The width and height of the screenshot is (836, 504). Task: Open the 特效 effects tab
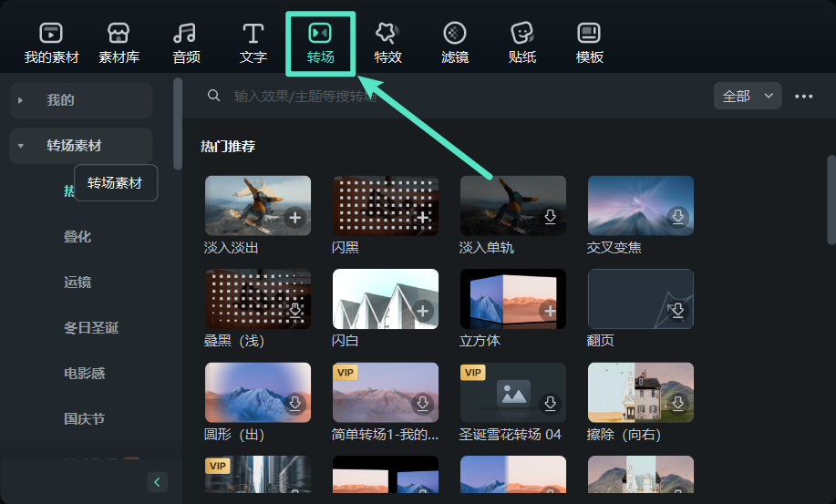coord(387,43)
